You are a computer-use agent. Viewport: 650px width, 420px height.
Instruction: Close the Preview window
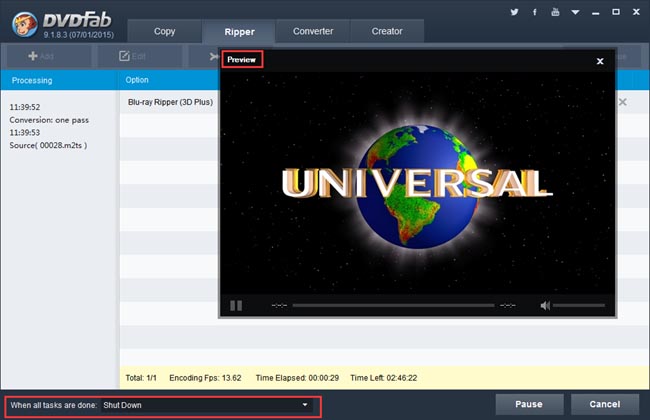coord(600,61)
